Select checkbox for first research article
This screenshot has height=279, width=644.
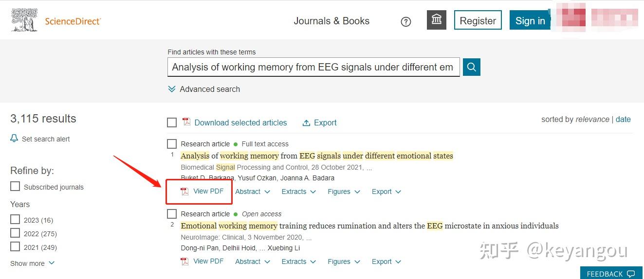[172, 144]
